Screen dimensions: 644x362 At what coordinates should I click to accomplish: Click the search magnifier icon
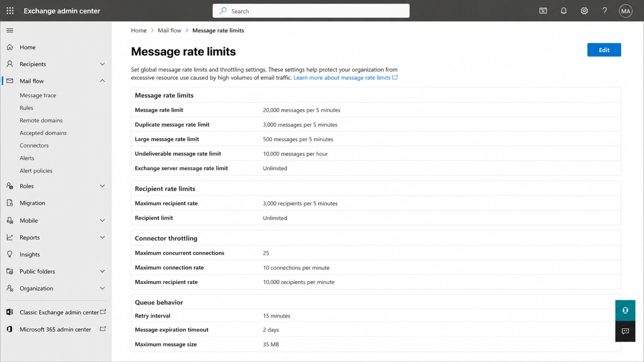pos(223,11)
